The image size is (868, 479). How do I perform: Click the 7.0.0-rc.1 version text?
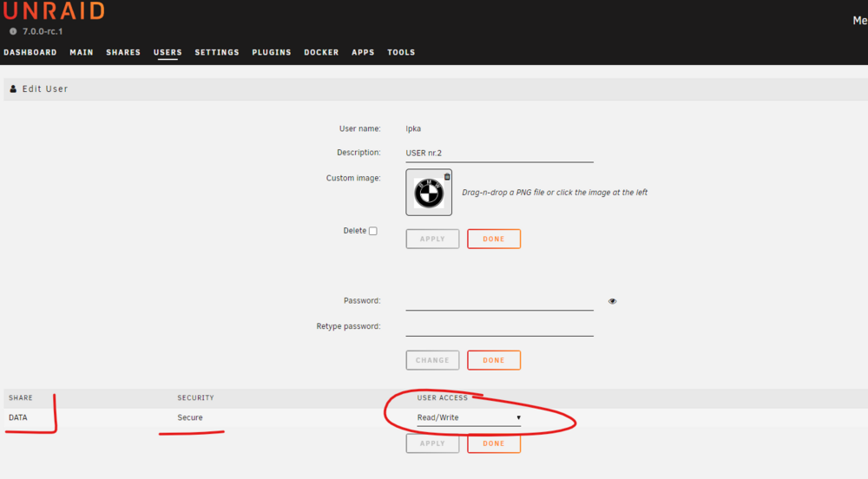43,31
